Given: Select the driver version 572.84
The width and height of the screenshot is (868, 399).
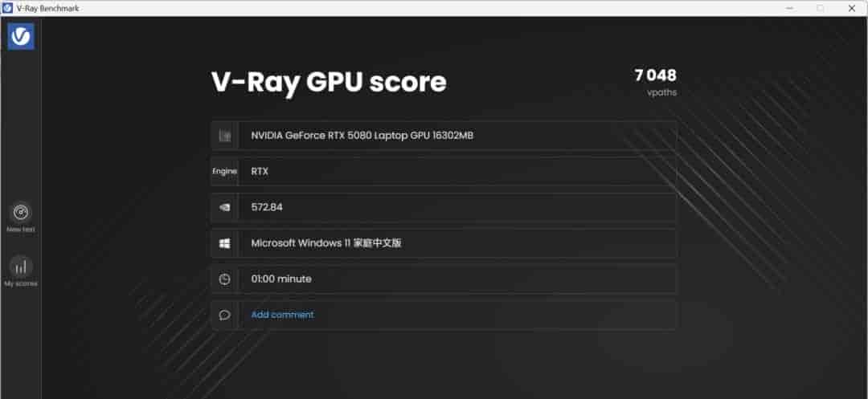Looking at the screenshot, I should click(267, 206).
